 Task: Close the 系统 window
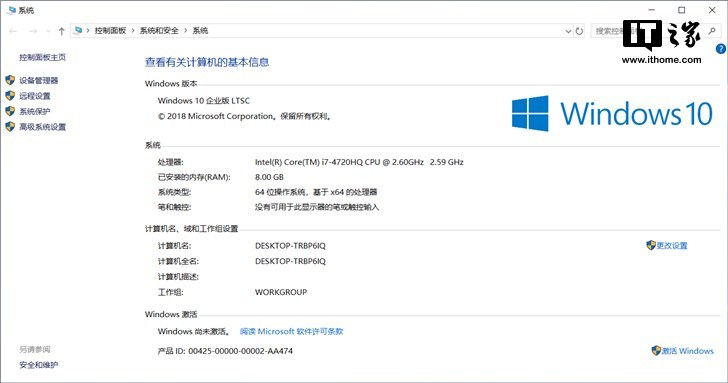click(x=712, y=10)
